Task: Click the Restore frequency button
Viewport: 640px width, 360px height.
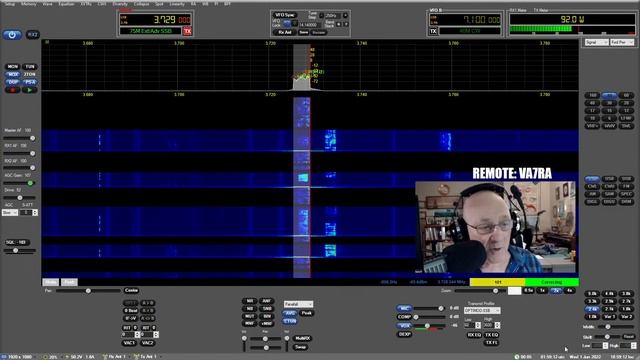Action: [319, 32]
